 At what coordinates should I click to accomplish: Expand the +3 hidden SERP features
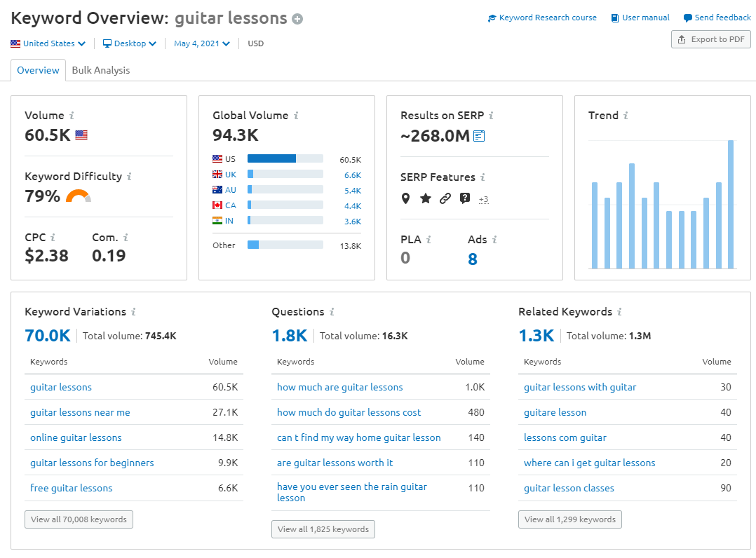tap(483, 199)
